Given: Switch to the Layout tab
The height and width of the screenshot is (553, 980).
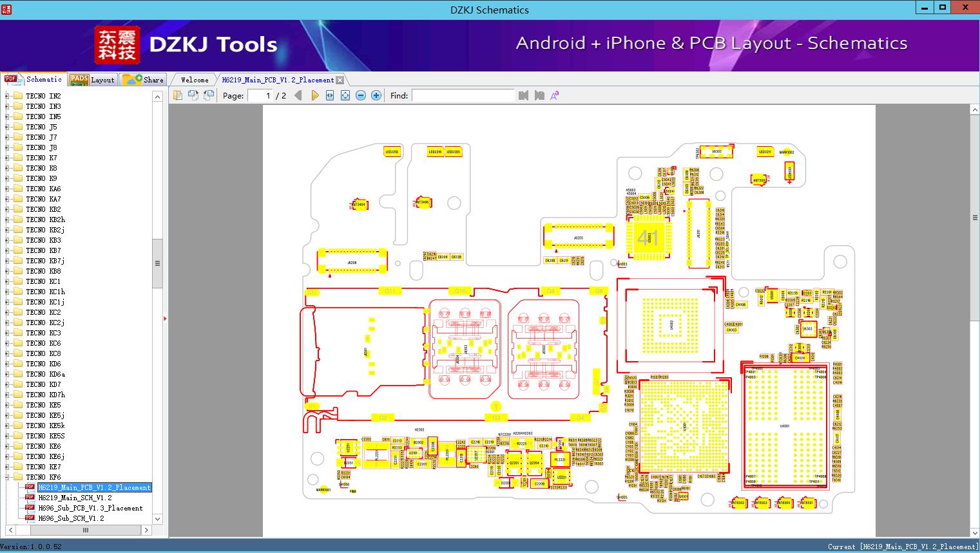Looking at the screenshot, I should tap(92, 79).
